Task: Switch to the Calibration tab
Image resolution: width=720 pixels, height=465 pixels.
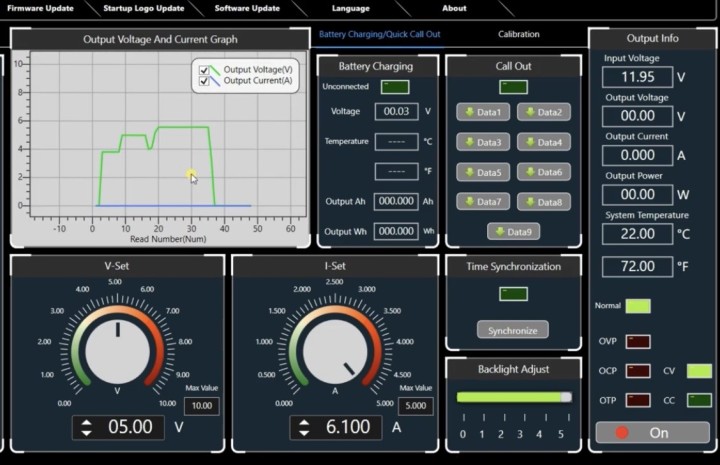Action: coord(518,34)
